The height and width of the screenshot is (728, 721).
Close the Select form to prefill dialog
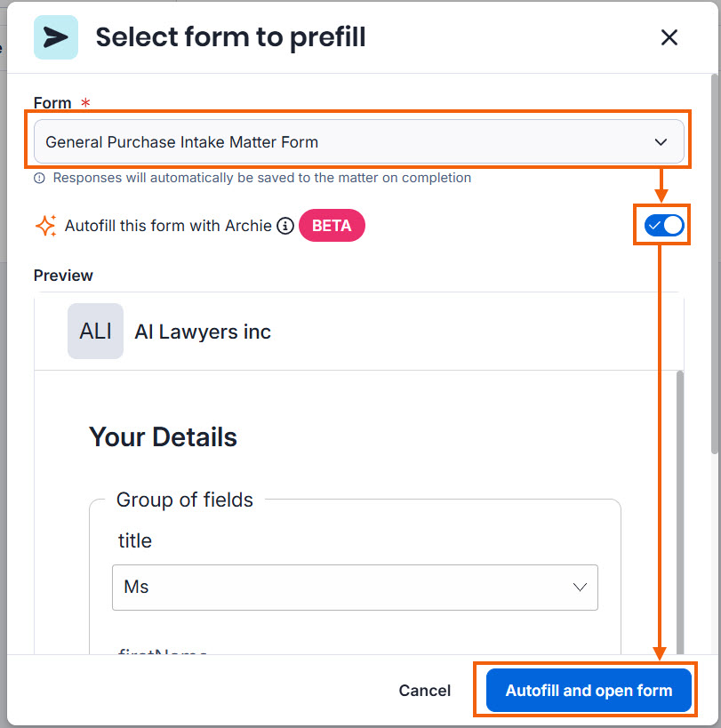pyautogui.click(x=669, y=37)
